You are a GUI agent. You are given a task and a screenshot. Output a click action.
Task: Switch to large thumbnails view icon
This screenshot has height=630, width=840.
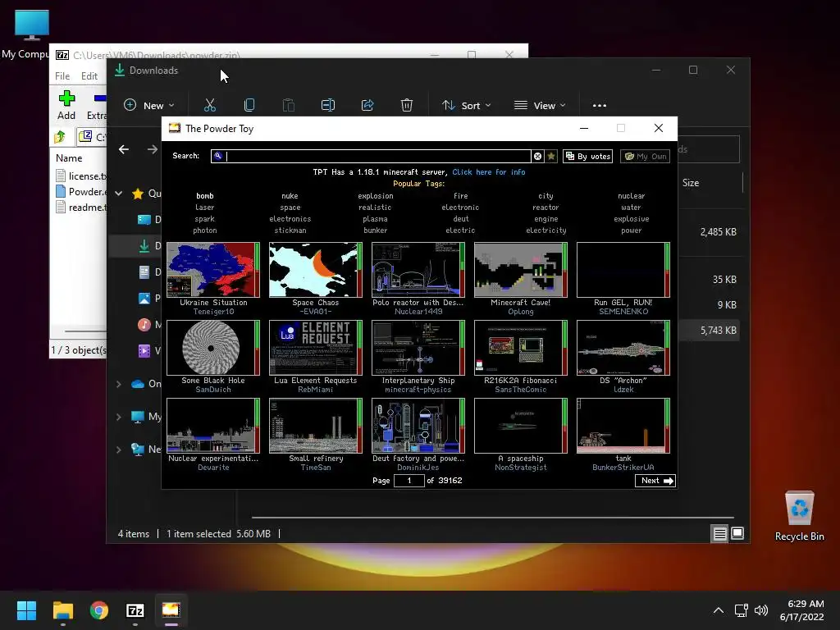737,533
